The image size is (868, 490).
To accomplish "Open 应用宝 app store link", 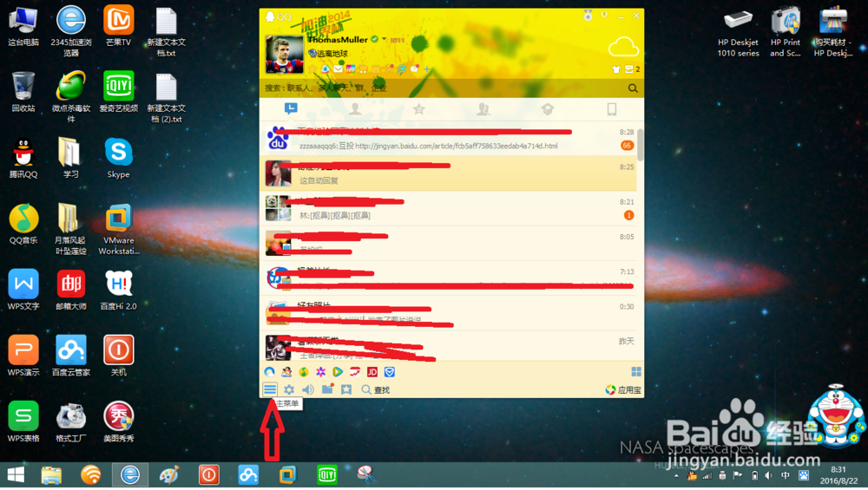I will pos(623,390).
